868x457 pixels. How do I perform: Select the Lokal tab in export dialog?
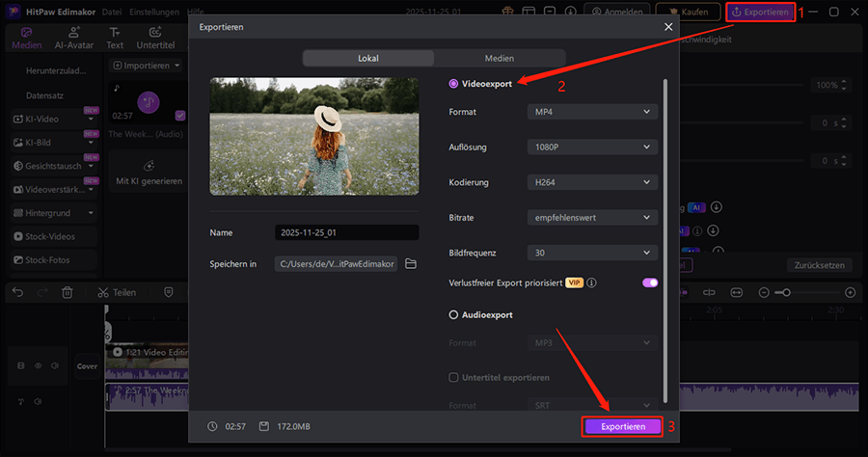tap(367, 58)
